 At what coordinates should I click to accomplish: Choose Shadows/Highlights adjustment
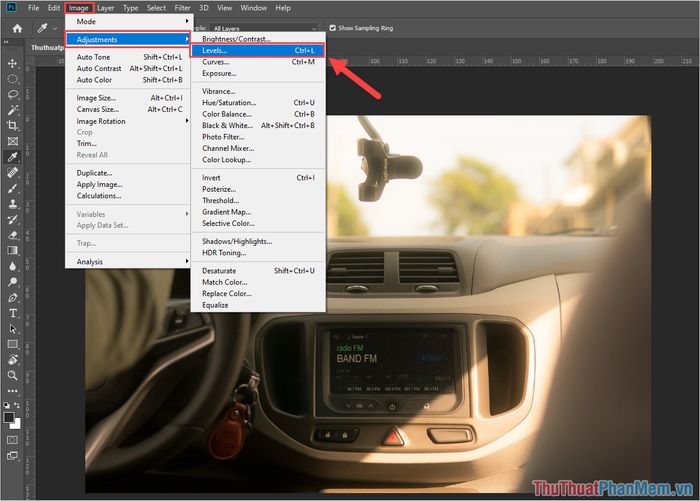pyautogui.click(x=258, y=241)
